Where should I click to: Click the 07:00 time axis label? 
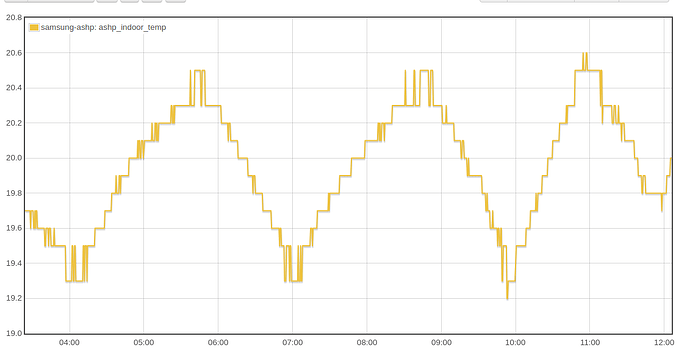[292, 343]
